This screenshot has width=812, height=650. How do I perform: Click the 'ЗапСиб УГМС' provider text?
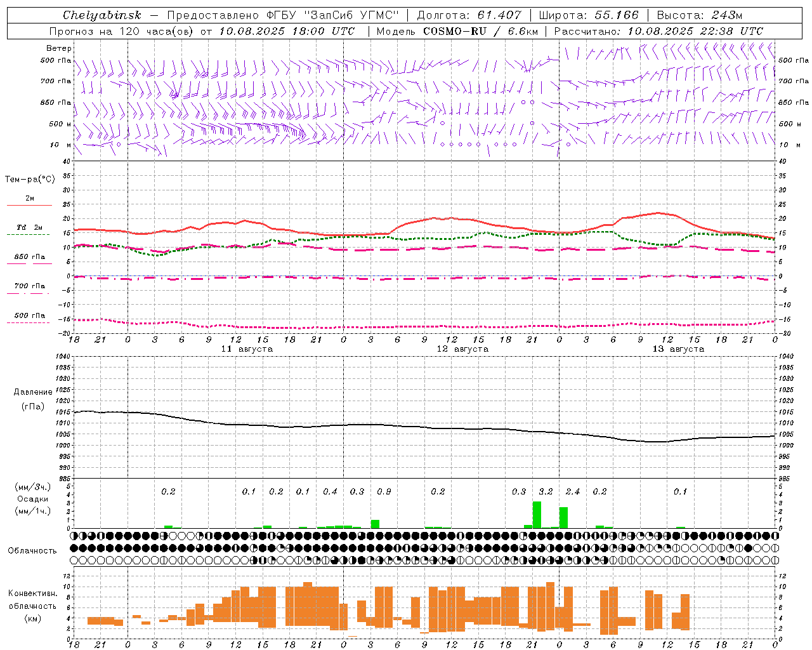351,15
